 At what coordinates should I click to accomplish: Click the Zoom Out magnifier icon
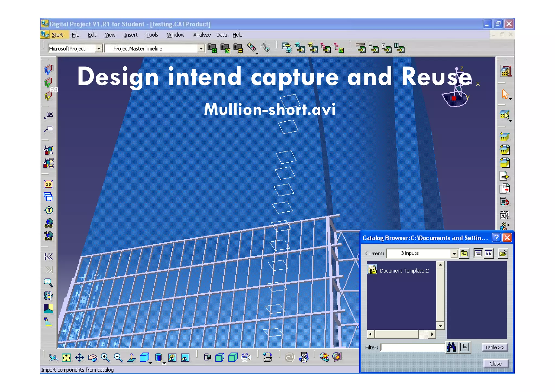(x=118, y=358)
